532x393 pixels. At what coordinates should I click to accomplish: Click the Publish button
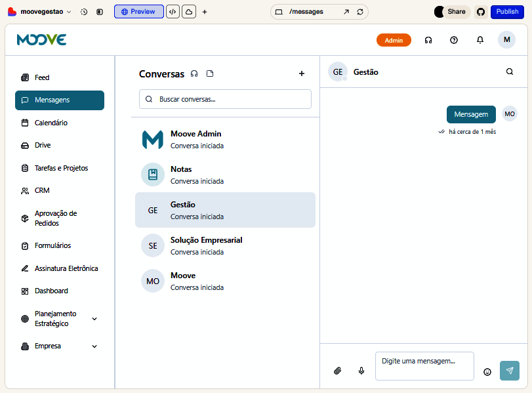[x=507, y=12]
